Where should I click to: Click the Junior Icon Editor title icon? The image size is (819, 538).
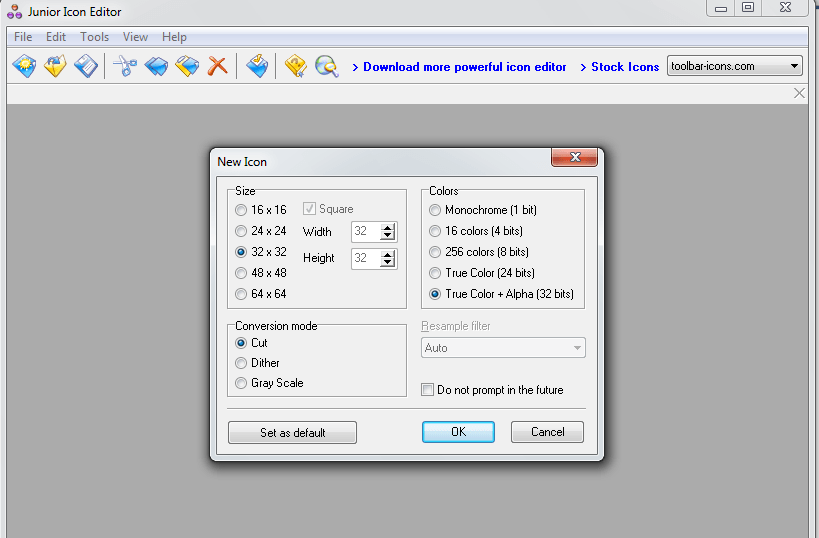[15, 11]
